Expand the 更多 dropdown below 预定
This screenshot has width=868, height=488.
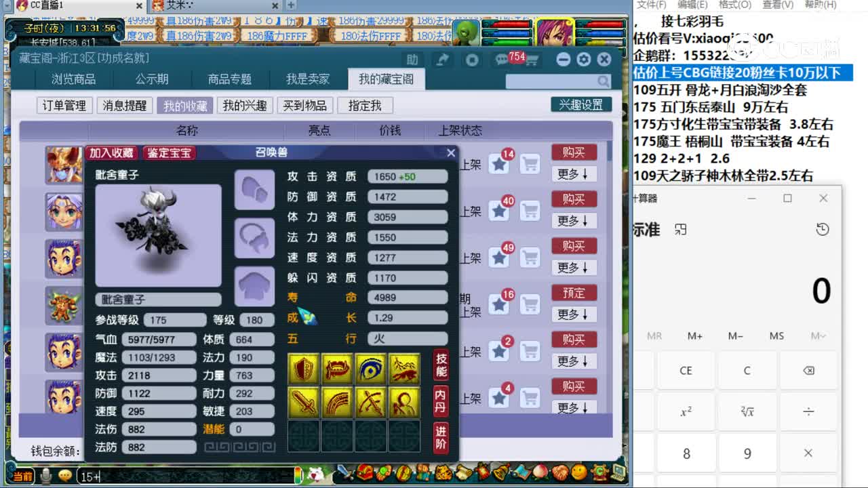(573, 314)
